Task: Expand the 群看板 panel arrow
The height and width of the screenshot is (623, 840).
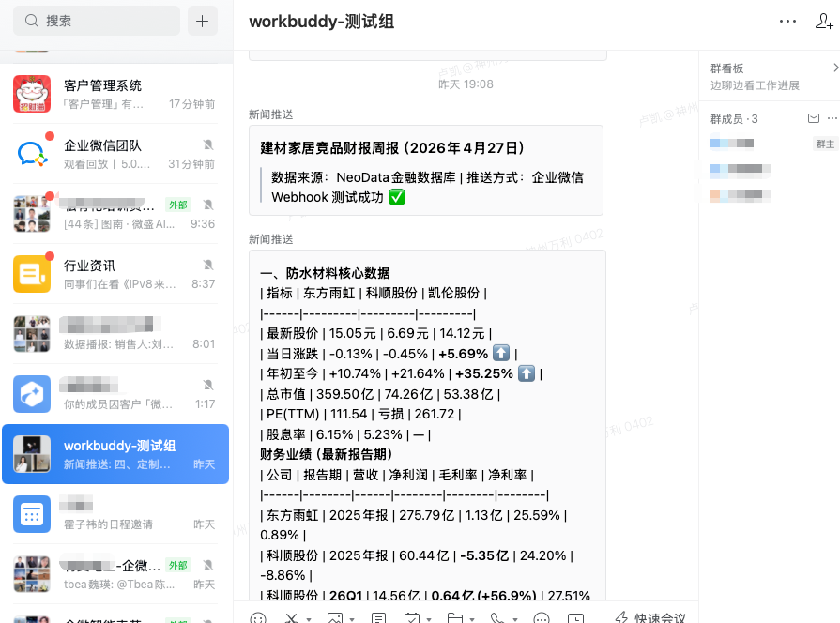Action: 835,68
